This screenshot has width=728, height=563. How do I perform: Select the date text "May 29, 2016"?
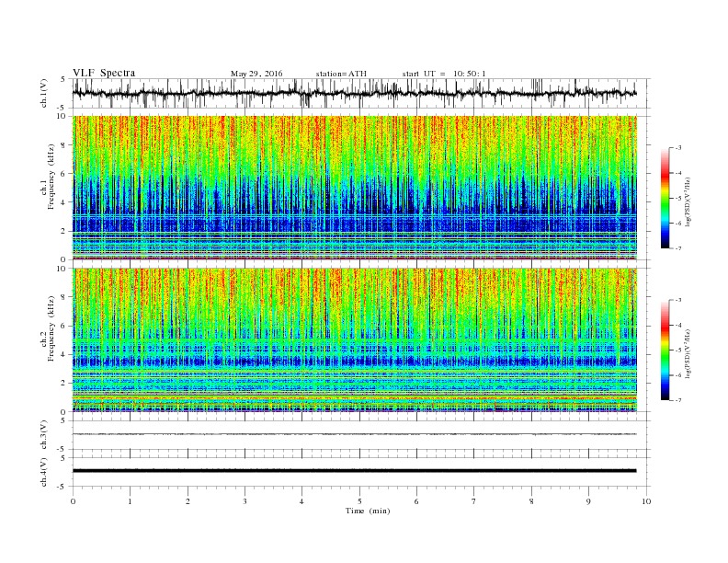click(x=256, y=74)
